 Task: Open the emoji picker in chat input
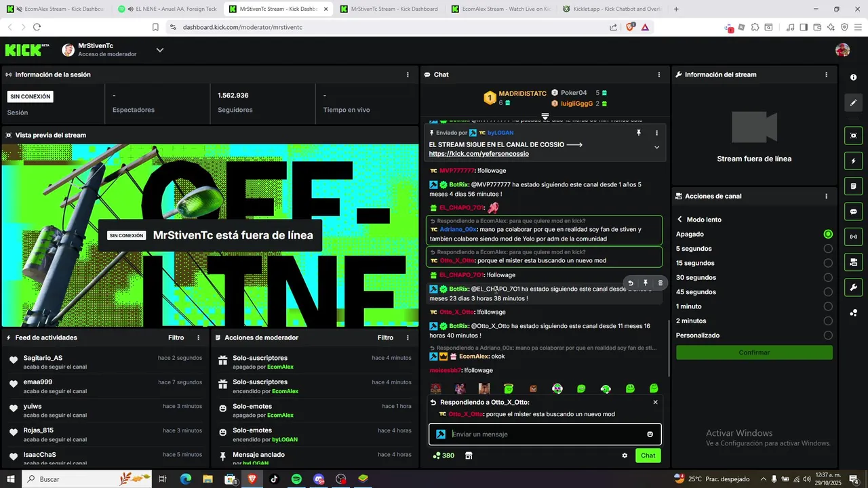coord(650,434)
